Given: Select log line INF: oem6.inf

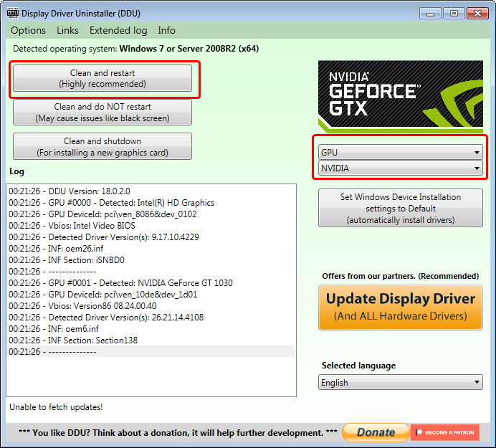Looking at the screenshot, I should coord(151,329).
